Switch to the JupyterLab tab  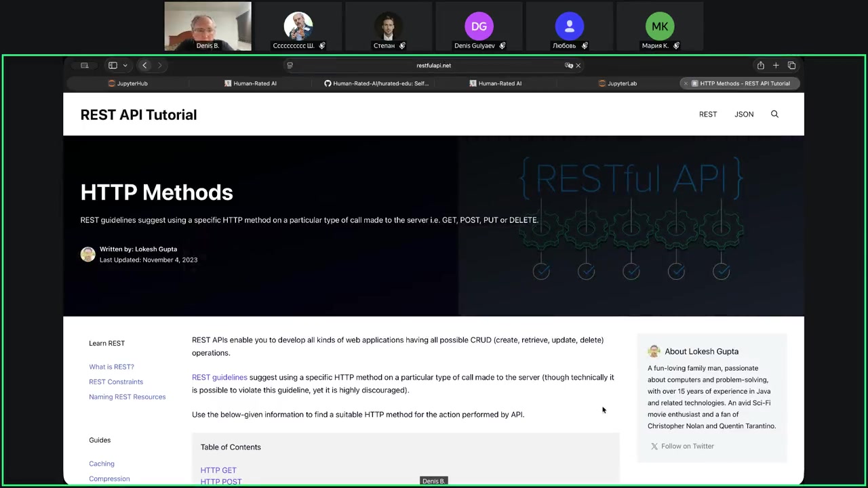click(x=618, y=83)
